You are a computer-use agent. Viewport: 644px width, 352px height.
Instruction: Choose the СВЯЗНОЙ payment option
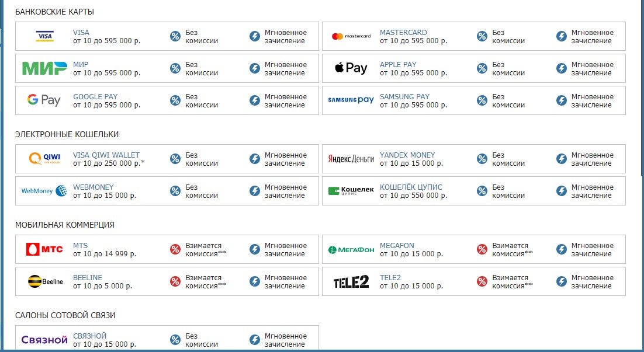click(90, 336)
